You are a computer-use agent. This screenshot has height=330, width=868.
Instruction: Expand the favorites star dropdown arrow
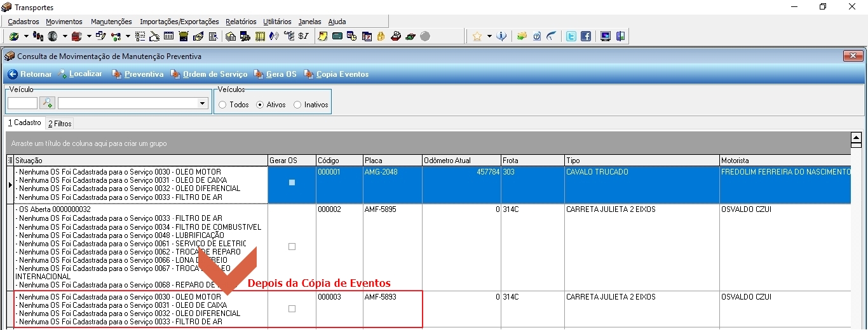[x=489, y=36]
